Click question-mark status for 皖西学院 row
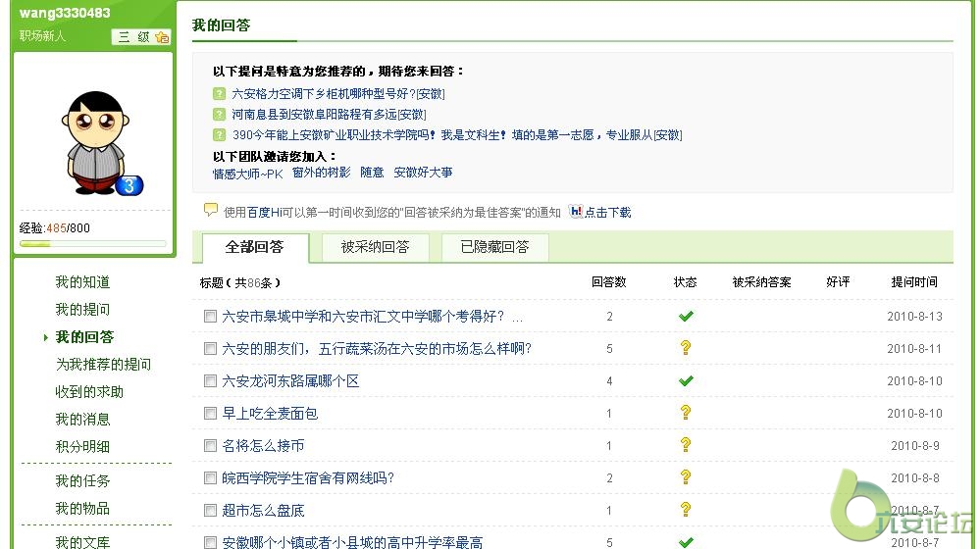 [686, 477]
